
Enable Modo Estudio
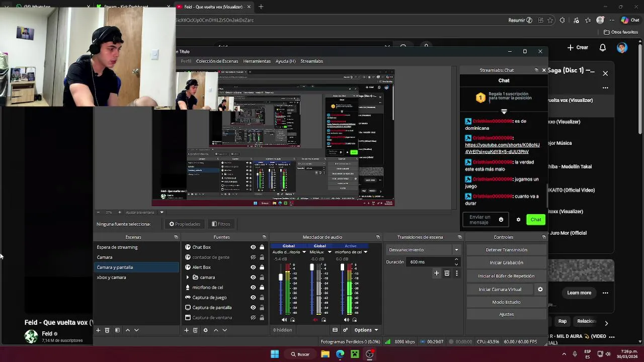(x=506, y=302)
